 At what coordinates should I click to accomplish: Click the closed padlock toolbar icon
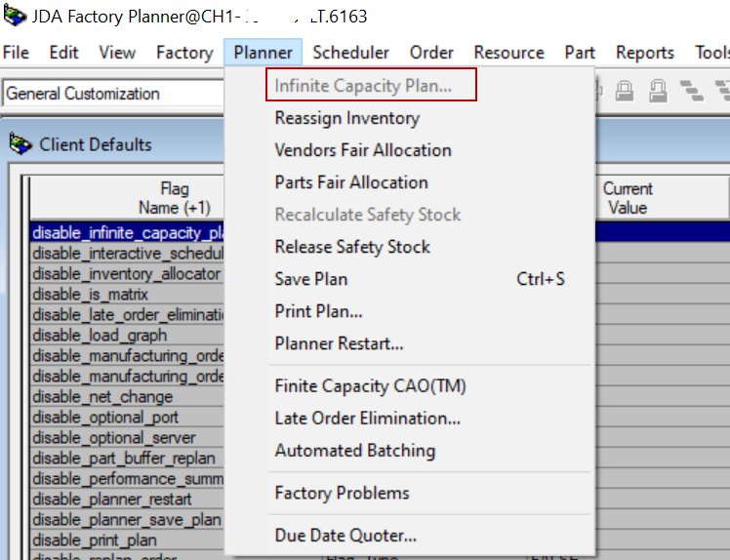(x=625, y=93)
